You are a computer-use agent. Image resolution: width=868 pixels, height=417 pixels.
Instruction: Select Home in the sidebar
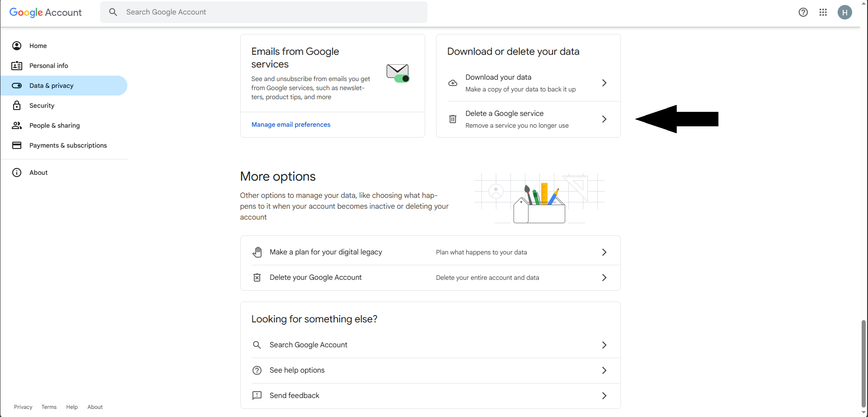(x=64, y=46)
